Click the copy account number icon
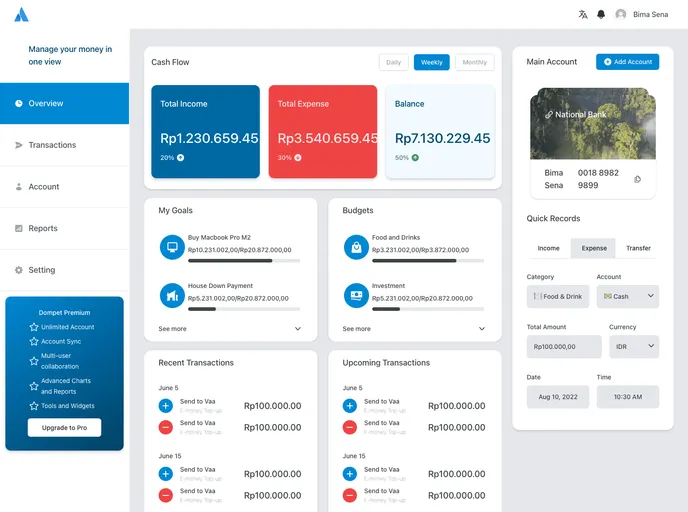Screen dimensions: 688x512 click(x=637, y=179)
